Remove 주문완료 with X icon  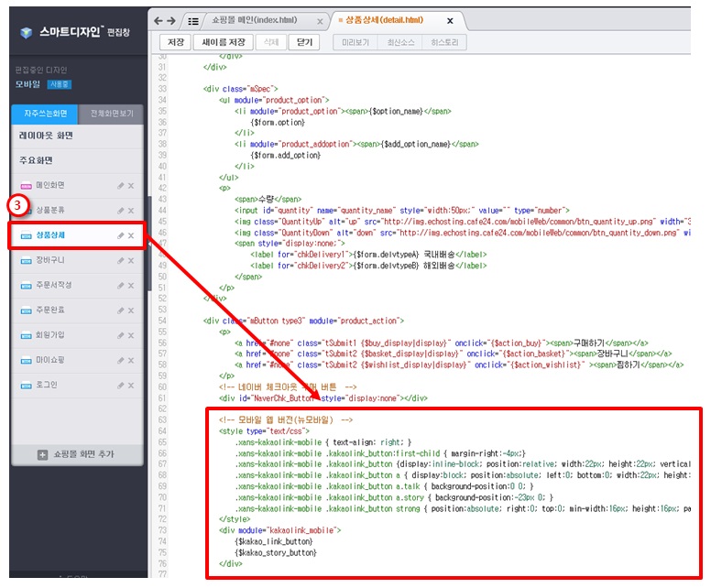(x=131, y=310)
